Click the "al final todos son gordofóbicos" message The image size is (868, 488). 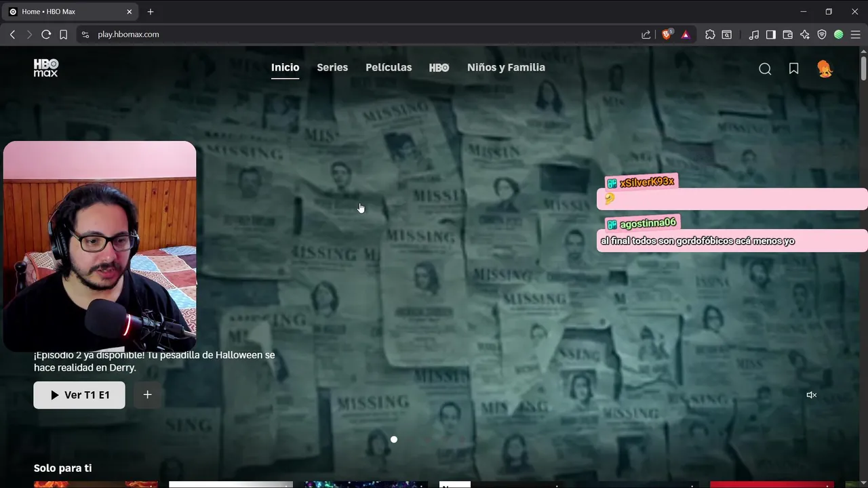[x=698, y=241]
